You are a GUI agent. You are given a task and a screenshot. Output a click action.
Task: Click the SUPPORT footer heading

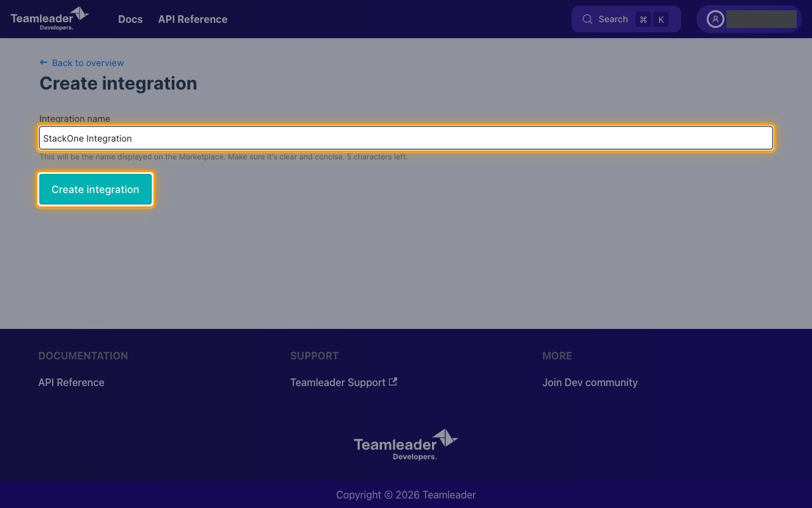[314, 356]
